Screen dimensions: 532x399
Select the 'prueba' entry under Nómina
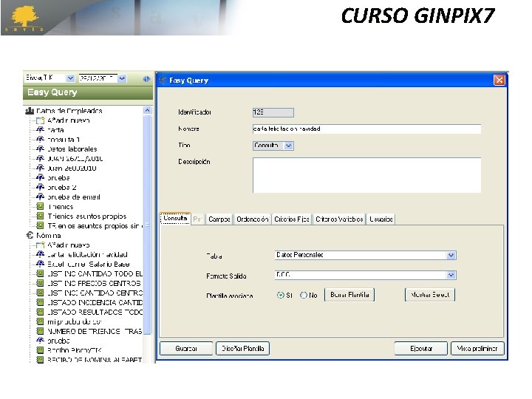[58, 341]
